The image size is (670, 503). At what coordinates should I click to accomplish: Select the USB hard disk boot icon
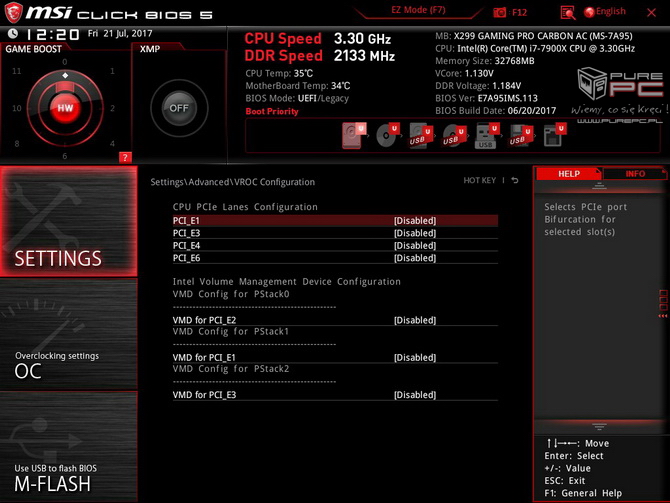[420, 135]
